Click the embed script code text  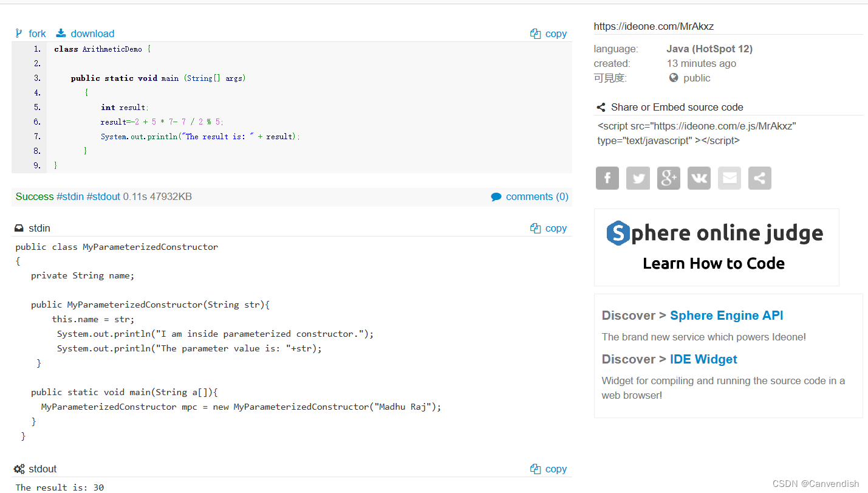(697, 133)
